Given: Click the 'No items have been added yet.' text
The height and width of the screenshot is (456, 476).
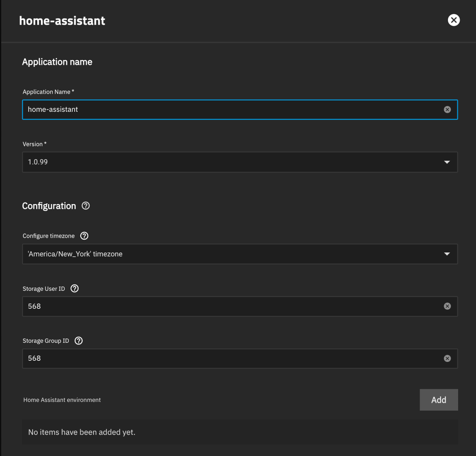Looking at the screenshot, I should pyautogui.click(x=82, y=432).
